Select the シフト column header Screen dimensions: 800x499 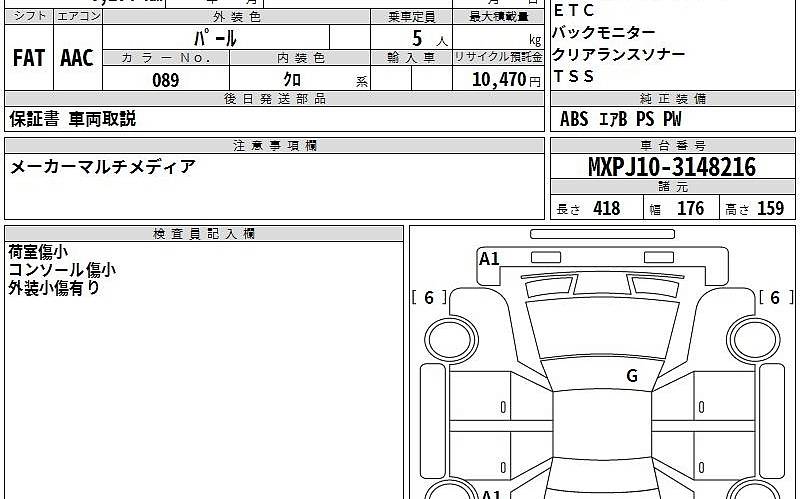tap(30, 16)
